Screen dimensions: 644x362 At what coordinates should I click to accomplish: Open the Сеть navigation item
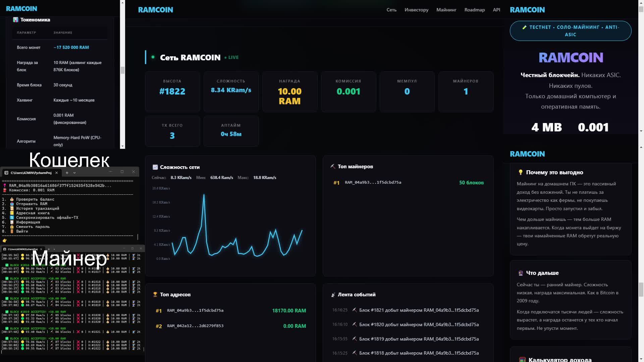[x=391, y=10]
